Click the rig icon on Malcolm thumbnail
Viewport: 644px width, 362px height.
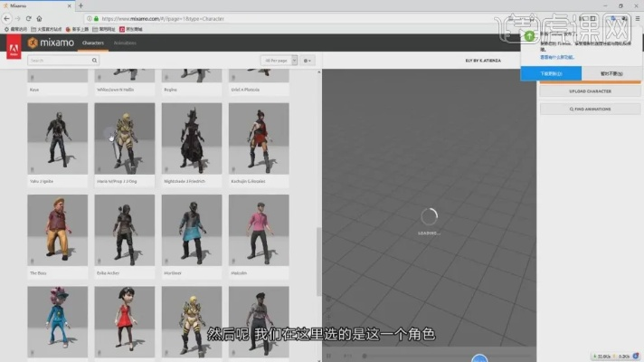coord(233,261)
